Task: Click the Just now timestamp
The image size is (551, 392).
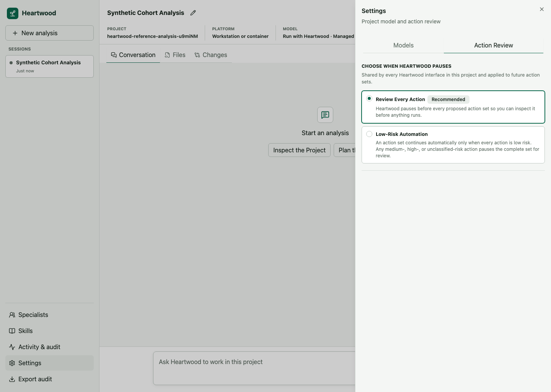Action: 25,71
